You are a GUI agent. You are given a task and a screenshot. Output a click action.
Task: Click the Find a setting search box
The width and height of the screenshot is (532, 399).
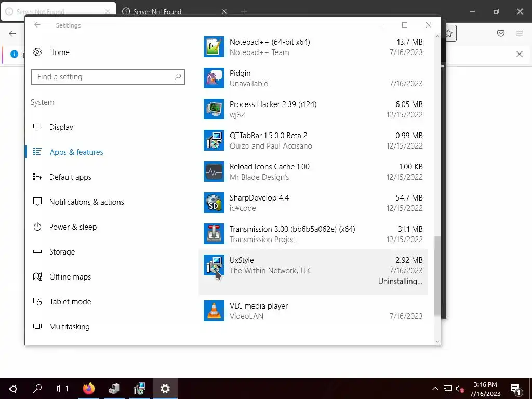pos(108,77)
